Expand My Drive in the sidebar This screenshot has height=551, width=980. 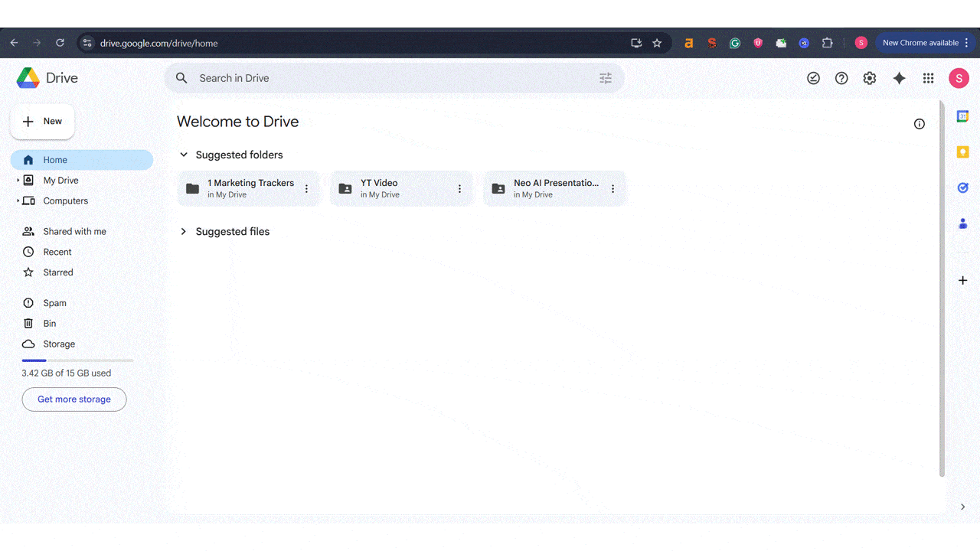(x=19, y=180)
